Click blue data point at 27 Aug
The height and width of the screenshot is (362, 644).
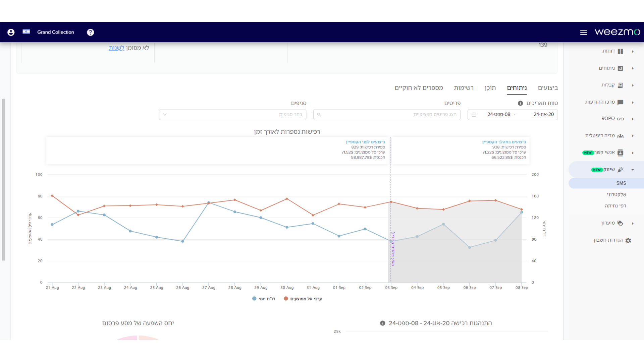pos(209,202)
